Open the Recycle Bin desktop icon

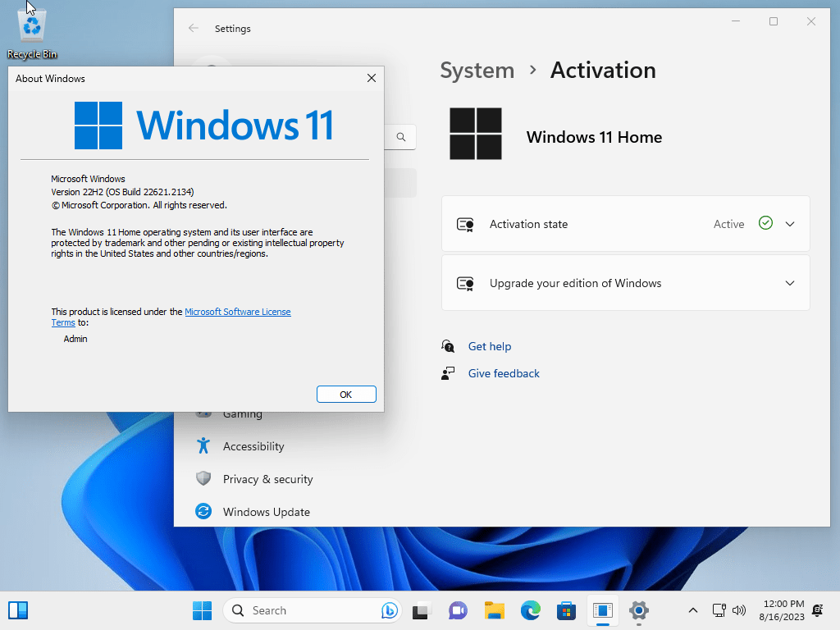tap(32, 33)
